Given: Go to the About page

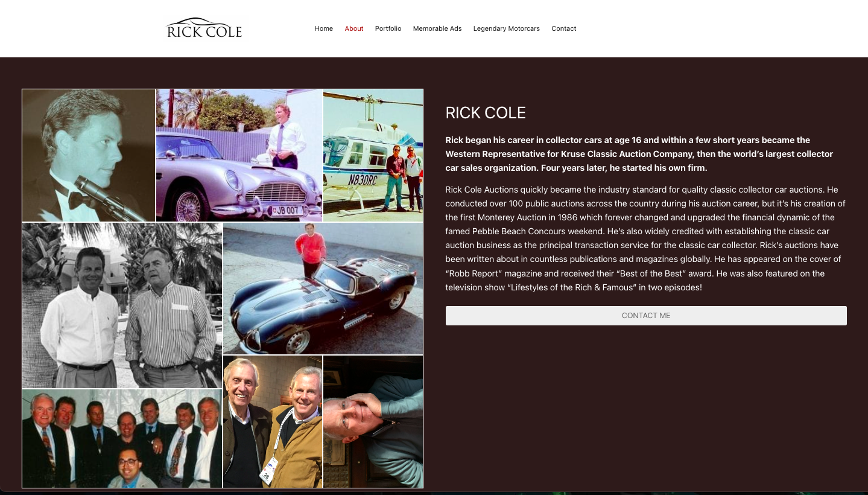Looking at the screenshot, I should coord(354,28).
